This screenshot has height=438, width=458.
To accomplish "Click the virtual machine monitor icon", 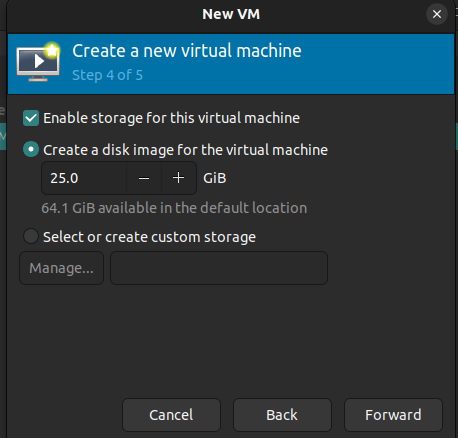I will coord(38,62).
